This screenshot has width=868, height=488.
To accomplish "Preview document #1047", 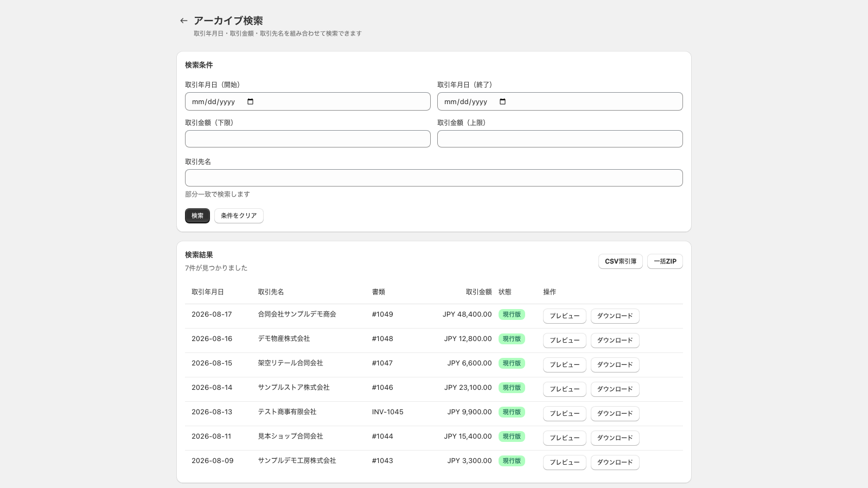I will tap(565, 365).
